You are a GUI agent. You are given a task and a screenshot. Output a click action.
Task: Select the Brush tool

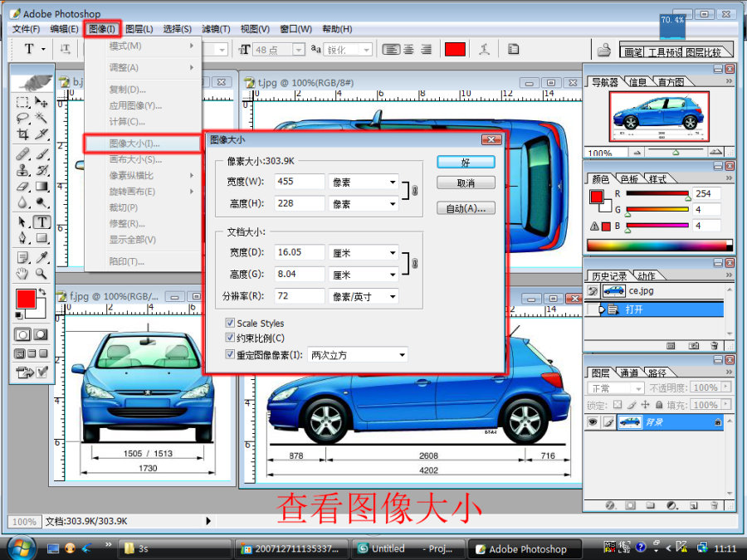[x=41, y=153]
